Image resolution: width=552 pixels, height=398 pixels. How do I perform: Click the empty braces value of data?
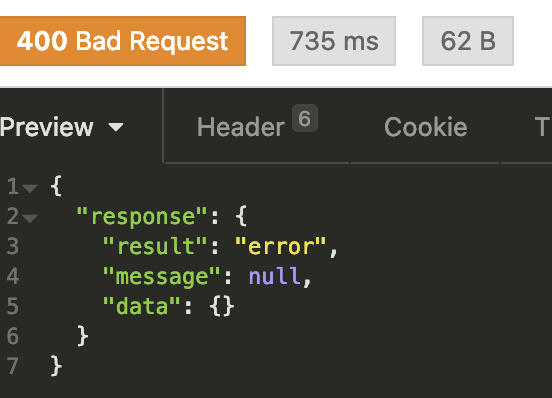tap(222, 306)
